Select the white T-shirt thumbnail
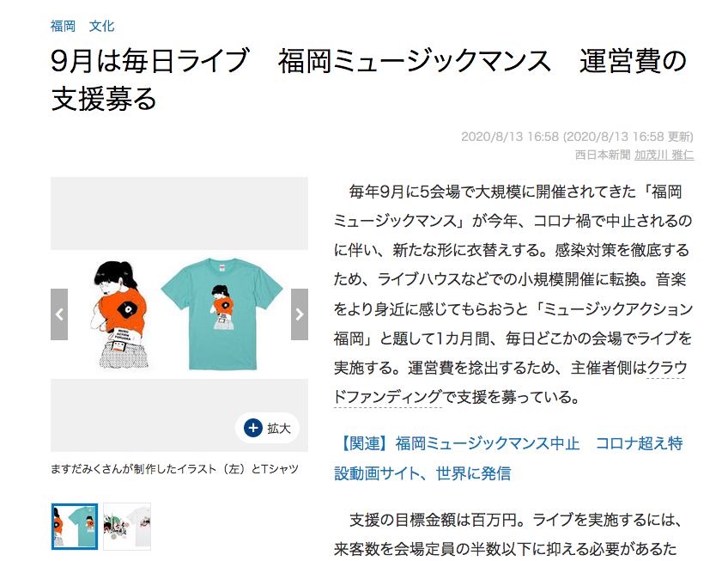728x561 pixels. [x=127, y=527]
